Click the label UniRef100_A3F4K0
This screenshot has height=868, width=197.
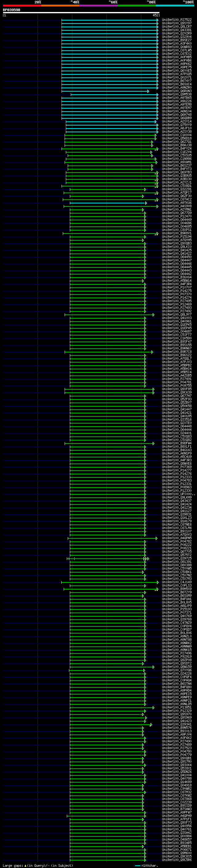(176, 43)
